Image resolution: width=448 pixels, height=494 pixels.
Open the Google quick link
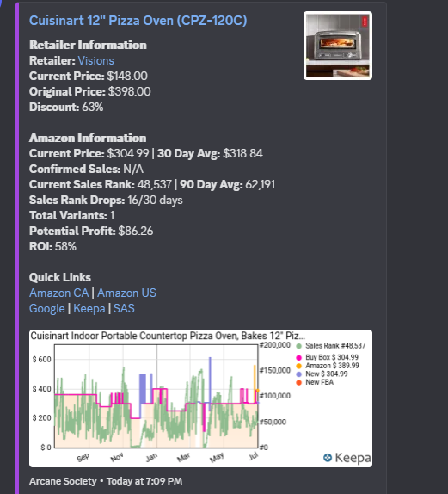pos(47,308)
